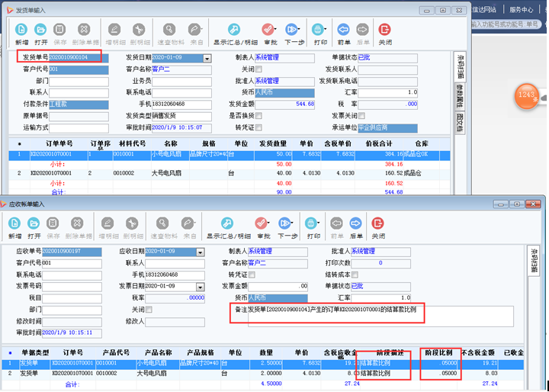Click 下一步 icon in 发货单输入 toolbar
The image size is (549, 392).
pos(291,30)
